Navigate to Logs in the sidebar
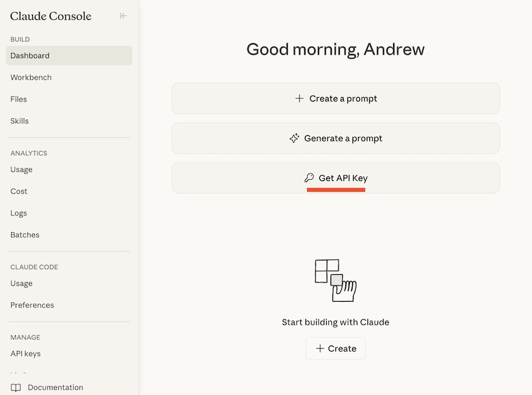532x395 pixels. pyautogui.click(x=19, y=213)
